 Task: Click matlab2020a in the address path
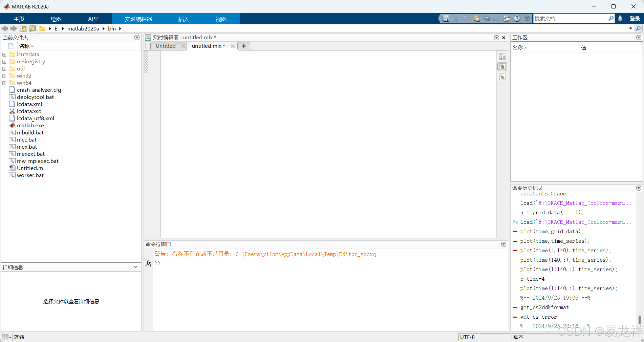coord(83,28)
